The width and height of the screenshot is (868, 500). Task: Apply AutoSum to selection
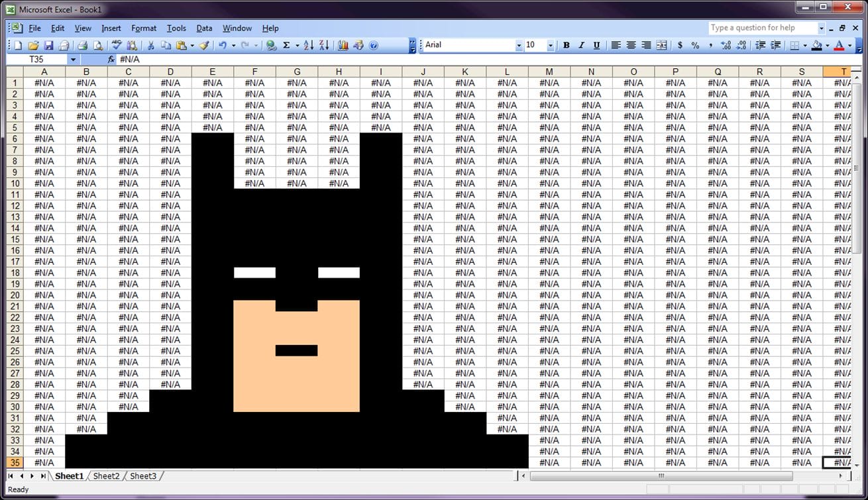pyautogui.click(x=286, y=45)
